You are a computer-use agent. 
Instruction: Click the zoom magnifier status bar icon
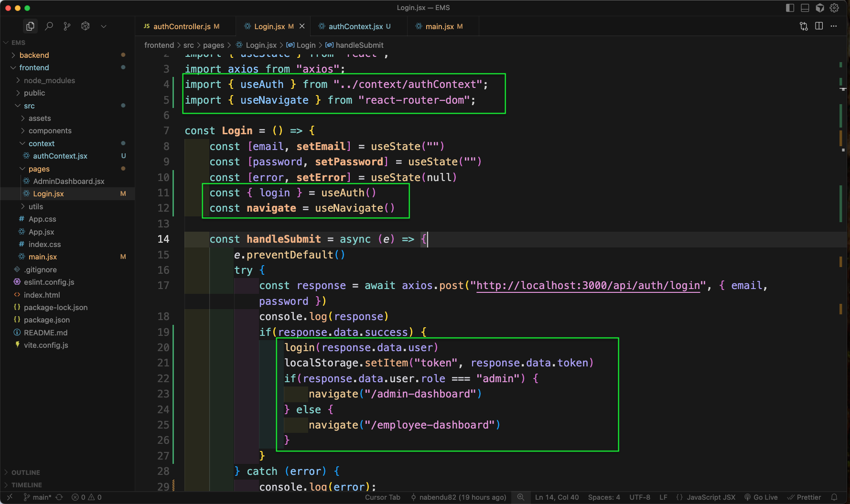coord(521,497)
